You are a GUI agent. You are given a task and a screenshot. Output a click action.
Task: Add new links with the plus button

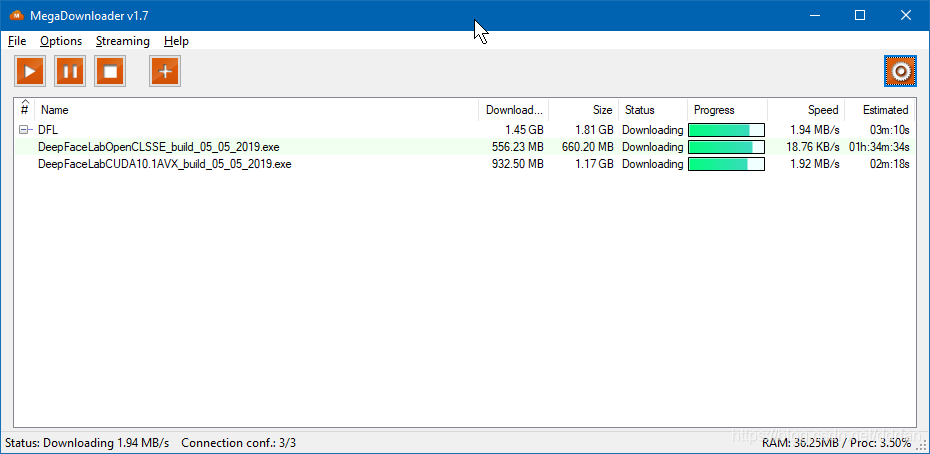[x=165, y=71]
